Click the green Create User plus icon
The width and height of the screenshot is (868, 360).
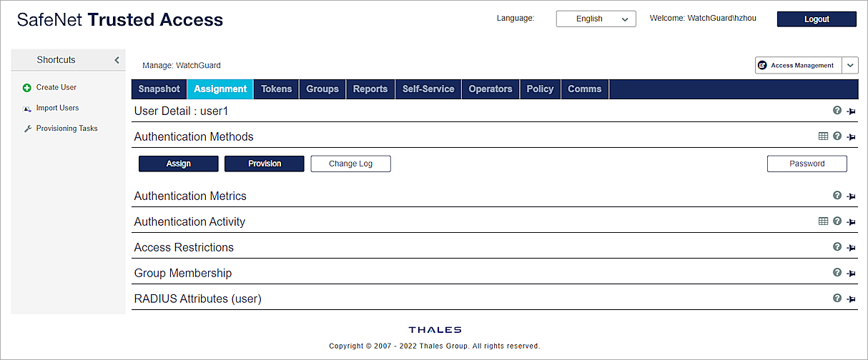(27, 88)
